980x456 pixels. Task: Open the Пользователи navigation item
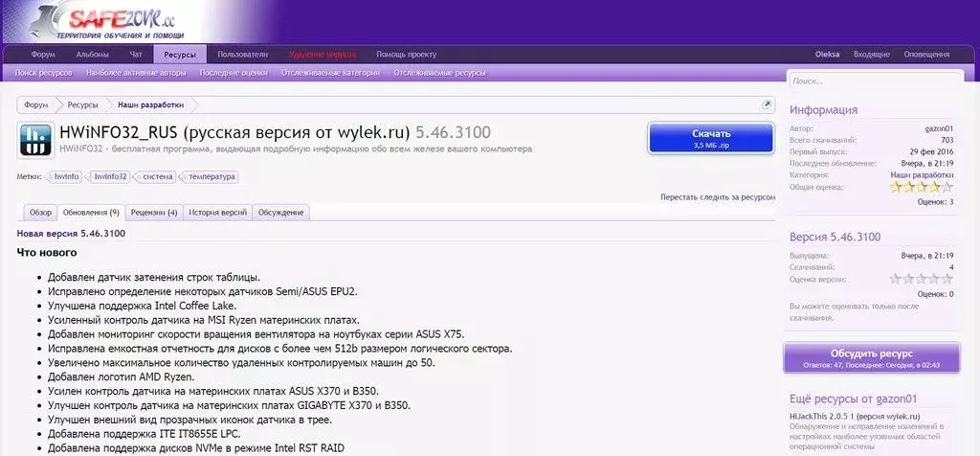coord(242,55)
